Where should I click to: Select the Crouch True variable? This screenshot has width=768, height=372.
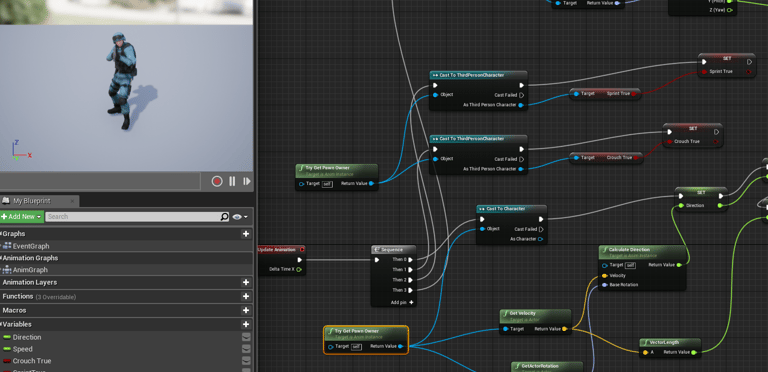pyautogui.click(x=32, y=361)
